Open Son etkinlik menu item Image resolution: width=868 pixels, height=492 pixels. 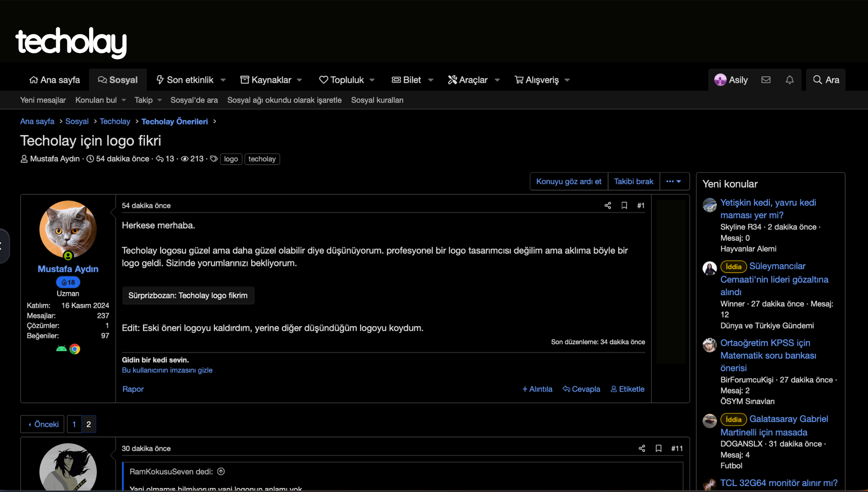[x=185, y=80]
